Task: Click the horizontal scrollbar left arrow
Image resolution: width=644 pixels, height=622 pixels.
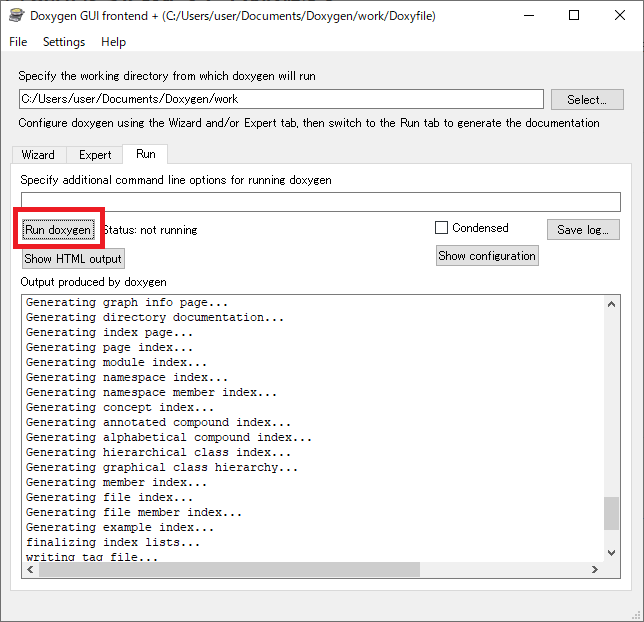Action: pyautogui.click(x=30, y=569)
